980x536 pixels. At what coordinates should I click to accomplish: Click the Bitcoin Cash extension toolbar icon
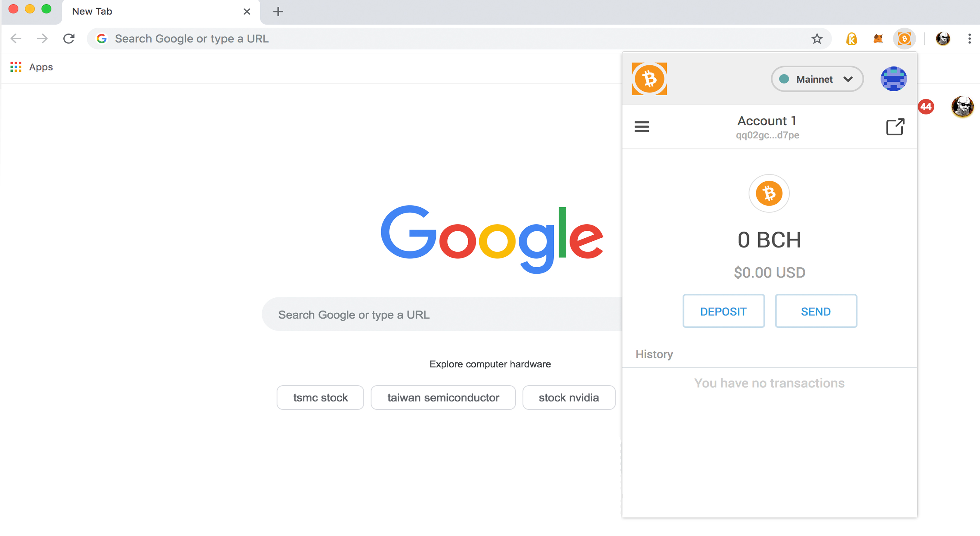click(904, 38)
